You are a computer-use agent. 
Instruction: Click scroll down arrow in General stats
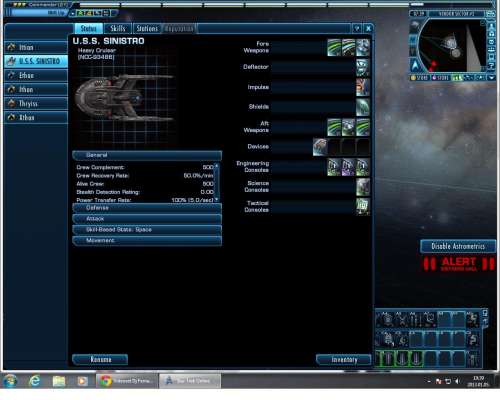coord(217,199)
